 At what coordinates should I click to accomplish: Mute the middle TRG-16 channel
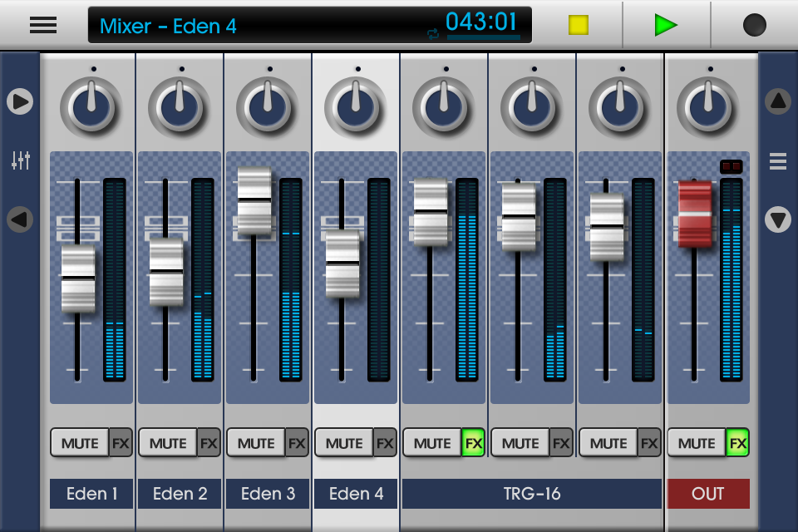point(520,443)
